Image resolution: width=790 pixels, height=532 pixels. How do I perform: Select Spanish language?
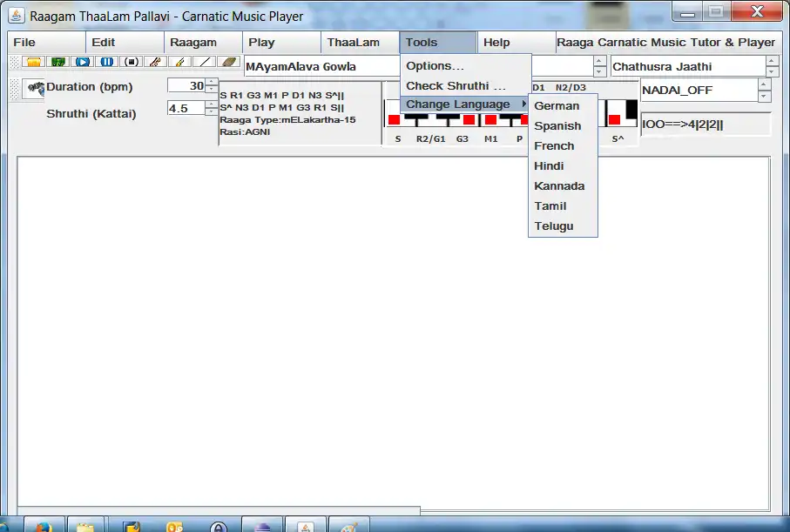click(563, 126)
